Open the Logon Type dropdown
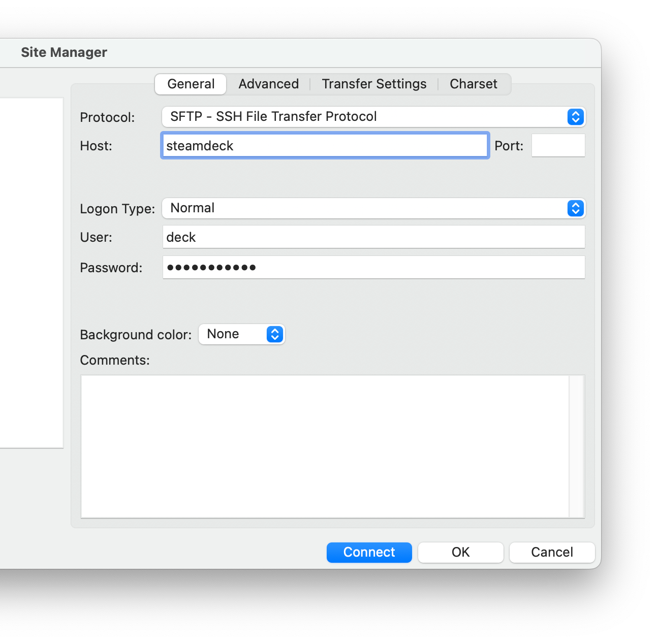Viewport: 658px width, 644px height. (373, 208)
